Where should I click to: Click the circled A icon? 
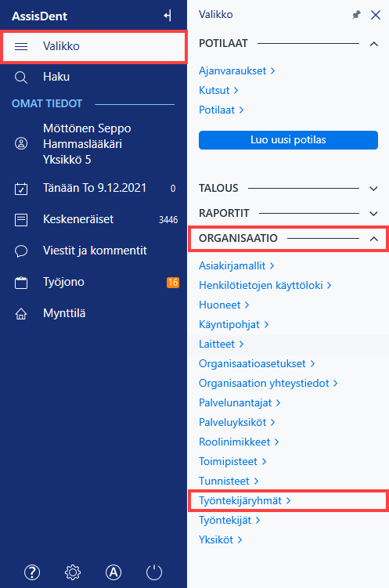(x=113, y=572)
